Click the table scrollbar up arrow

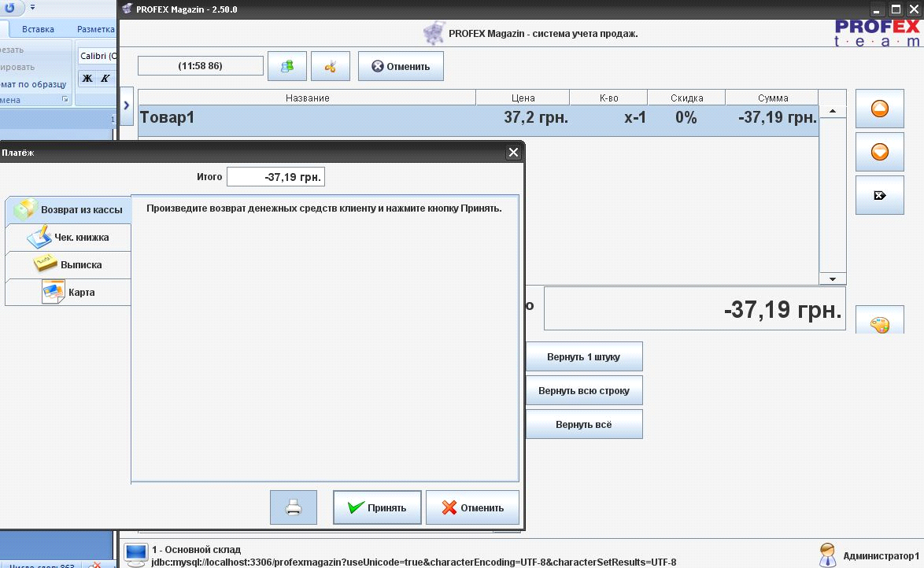coord(833,112)
